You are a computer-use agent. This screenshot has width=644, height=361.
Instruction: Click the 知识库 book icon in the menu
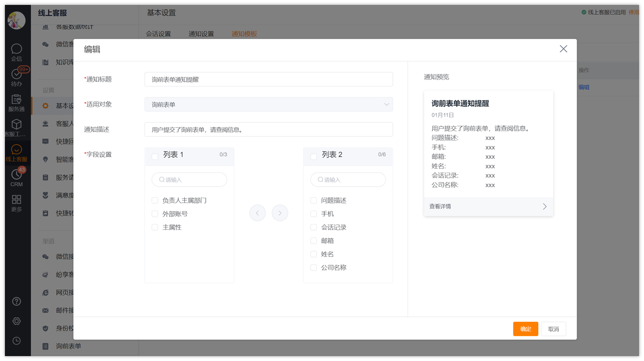click(46, 62)
